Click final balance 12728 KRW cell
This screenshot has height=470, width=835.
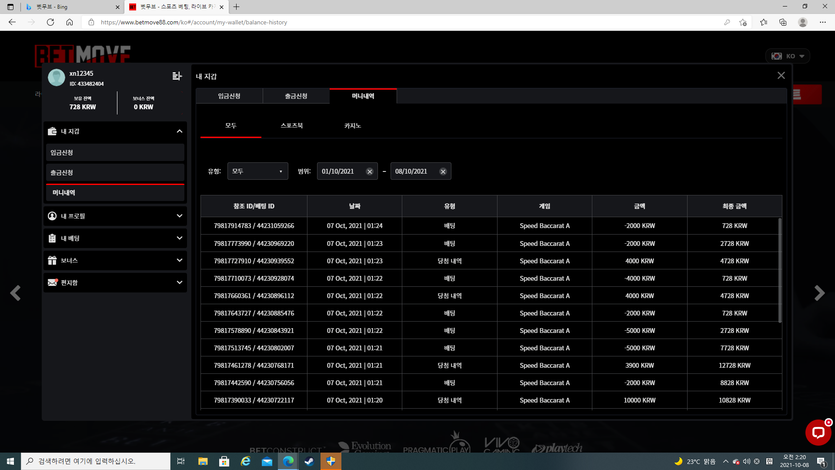point(734,366)
